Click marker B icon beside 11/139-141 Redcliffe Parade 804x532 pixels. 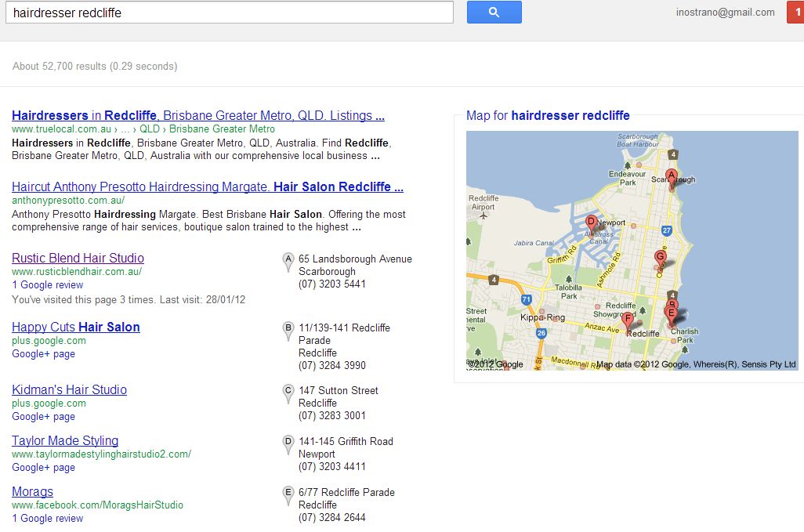(288, 331)
